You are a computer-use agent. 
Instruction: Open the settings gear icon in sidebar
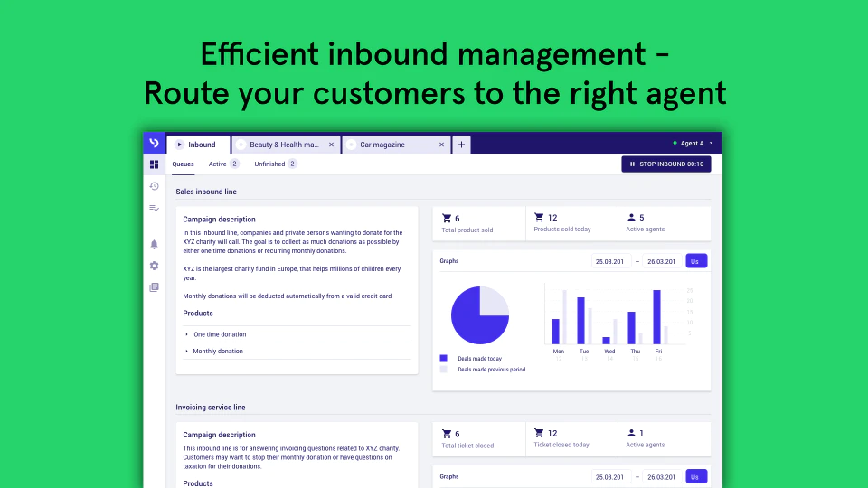[x=154, y=266]
